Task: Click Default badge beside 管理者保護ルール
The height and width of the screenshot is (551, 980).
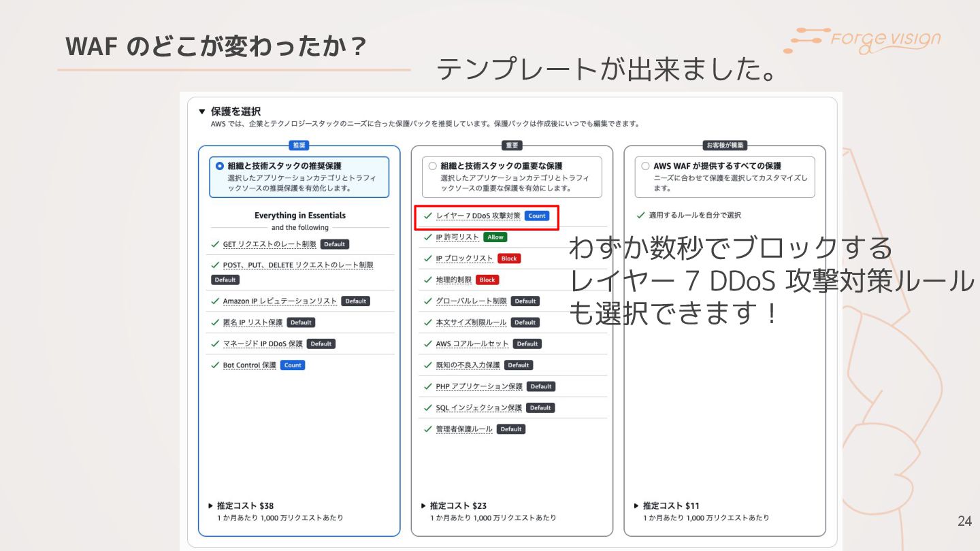Action: 511,429
